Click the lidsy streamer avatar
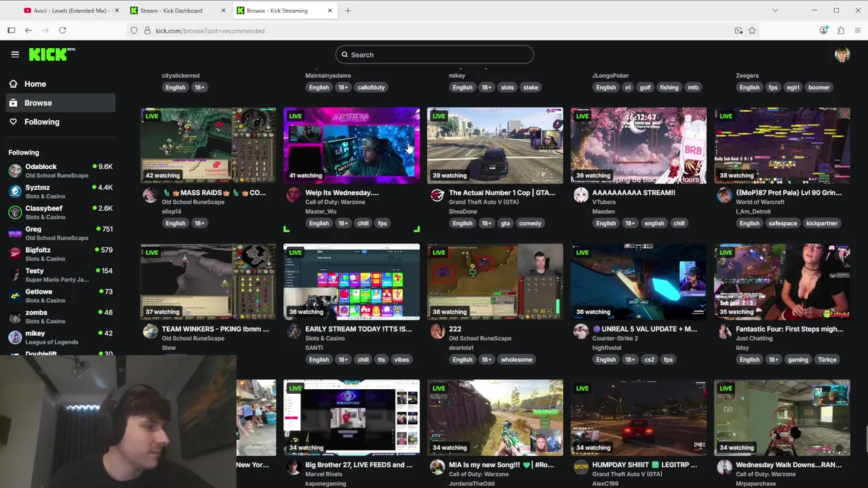Screen dimensions: 868x488 [724, 331]
